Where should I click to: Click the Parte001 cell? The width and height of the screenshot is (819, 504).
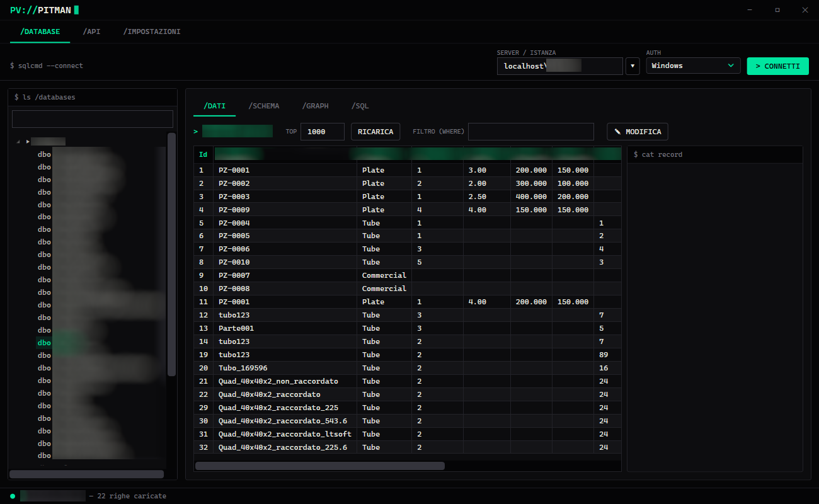tap(286, 328)
